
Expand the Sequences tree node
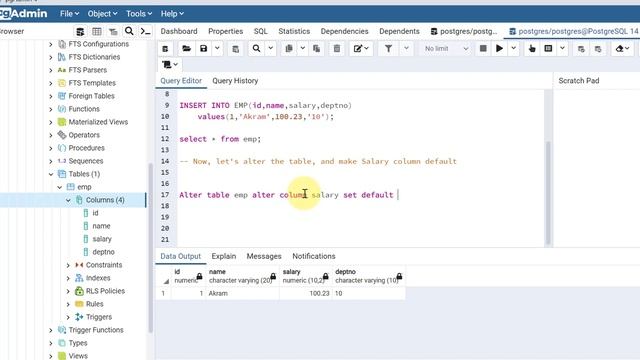click(51, 161)
